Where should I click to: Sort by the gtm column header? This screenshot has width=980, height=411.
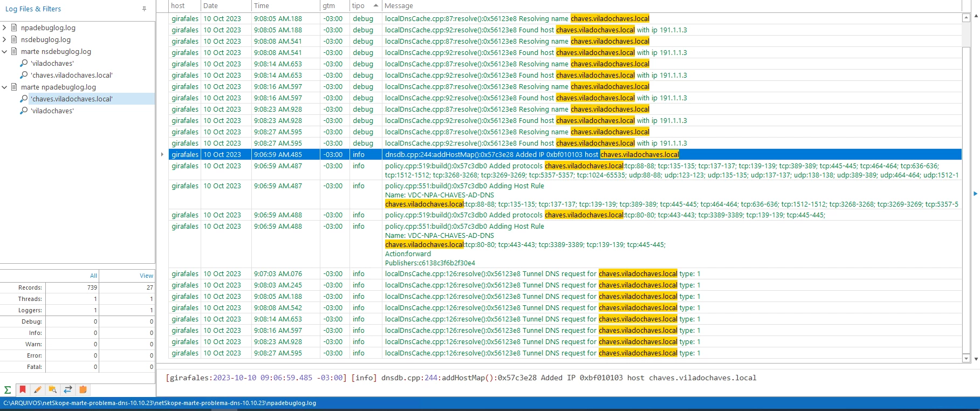coord(334,5)
